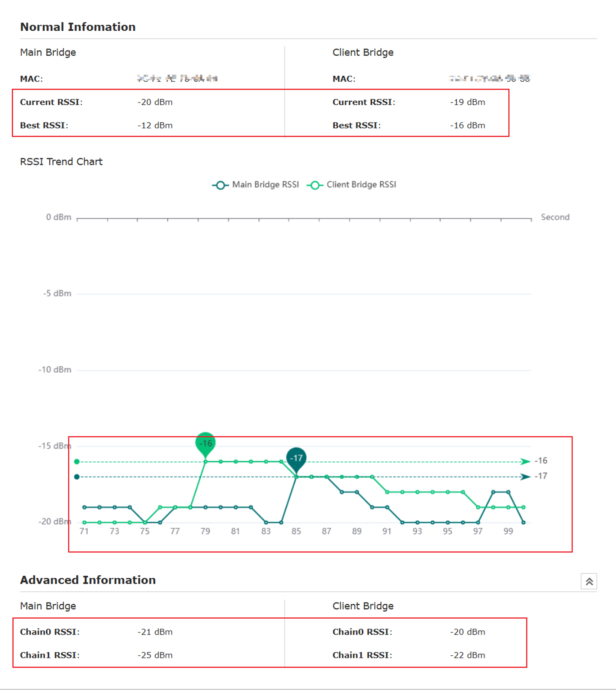Click green dot starting Client Bridge max line

pos(77,461)
